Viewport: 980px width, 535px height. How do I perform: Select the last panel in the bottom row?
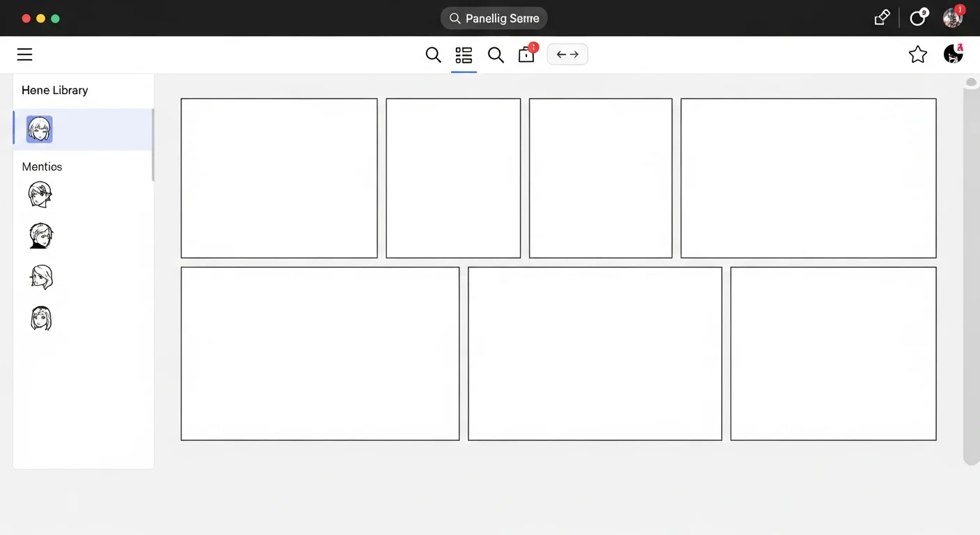[x=833, y=354]
